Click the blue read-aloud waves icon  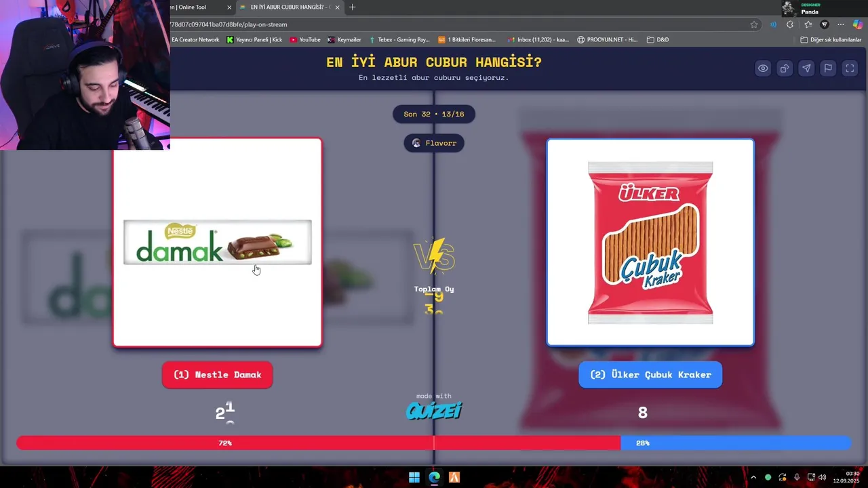point(773,24)
